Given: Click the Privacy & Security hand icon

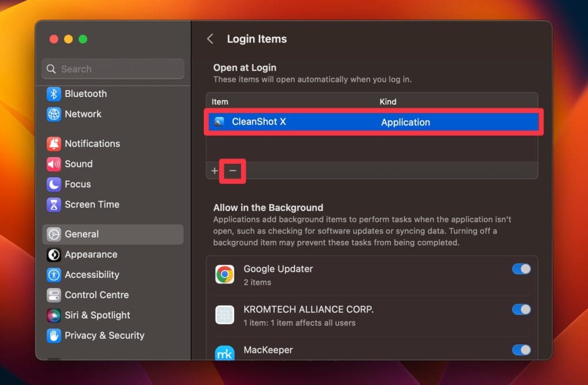Looking at the screenshot, I should [x=53, y=336].
